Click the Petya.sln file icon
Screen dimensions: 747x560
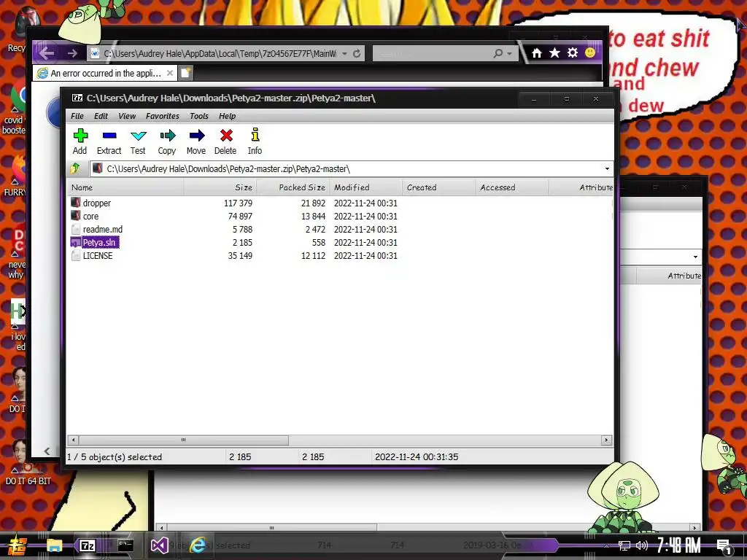point(75,242)
